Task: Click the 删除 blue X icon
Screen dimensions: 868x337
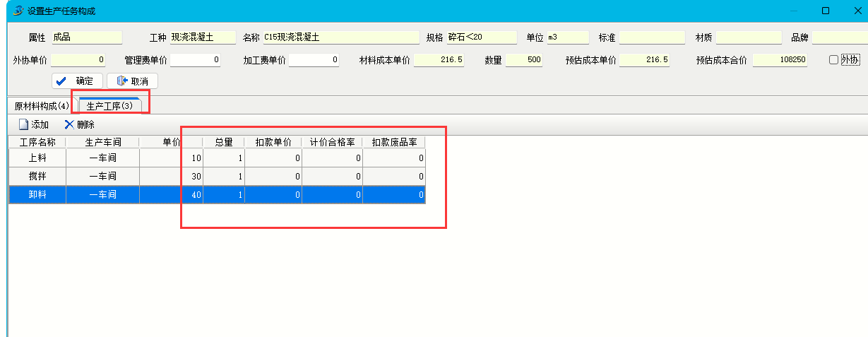Action: (x=69, y=124)
